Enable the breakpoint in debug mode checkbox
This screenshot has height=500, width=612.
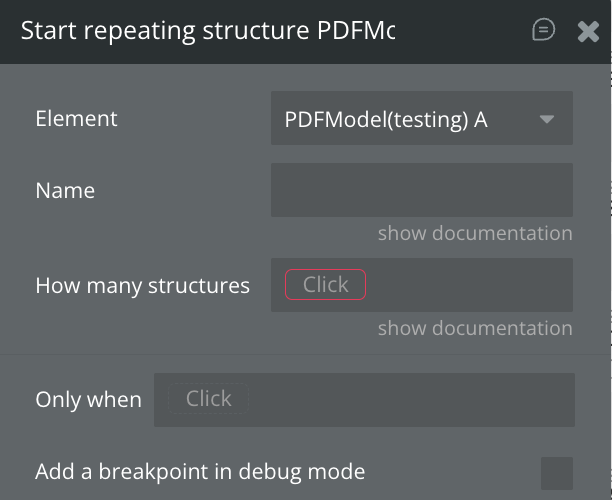click(557, 473)
